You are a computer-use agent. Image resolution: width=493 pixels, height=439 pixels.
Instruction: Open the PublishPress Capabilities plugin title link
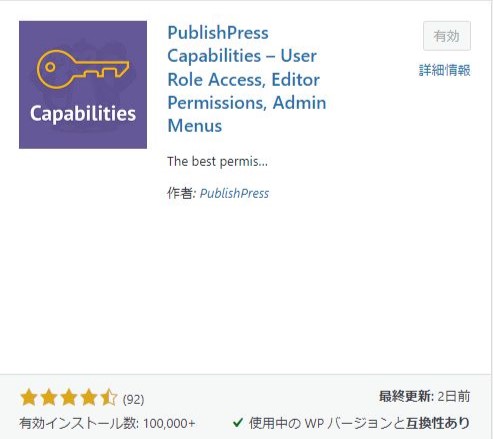(247, 79)
